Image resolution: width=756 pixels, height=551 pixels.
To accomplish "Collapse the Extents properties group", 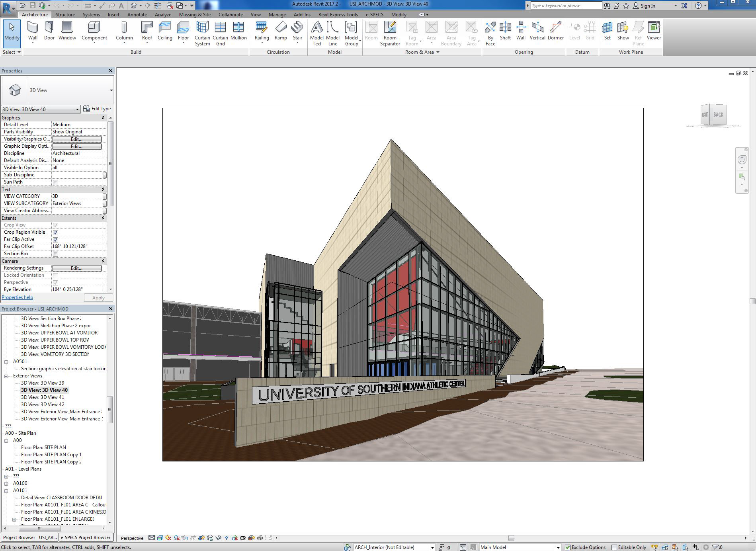I will tap(103, 218).
